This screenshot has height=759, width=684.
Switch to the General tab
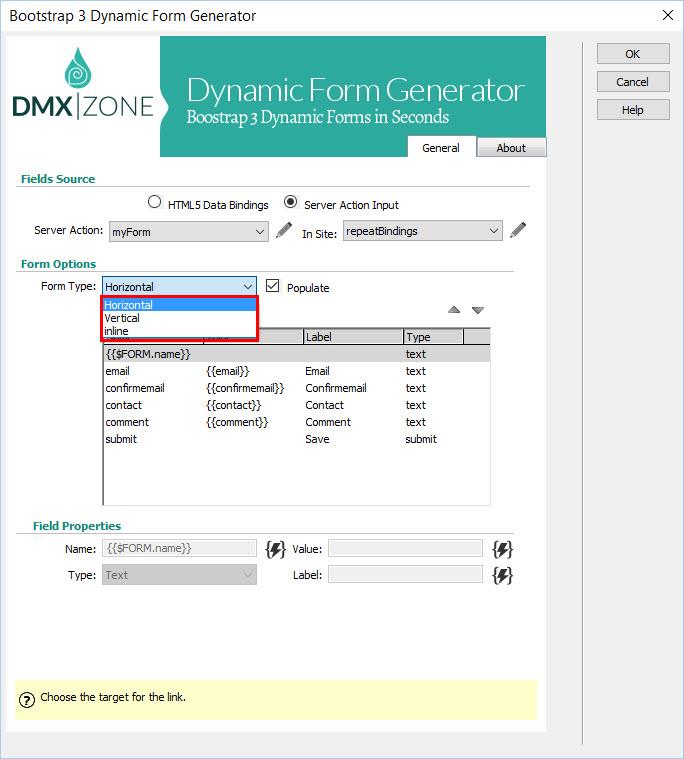coord(441,148)
